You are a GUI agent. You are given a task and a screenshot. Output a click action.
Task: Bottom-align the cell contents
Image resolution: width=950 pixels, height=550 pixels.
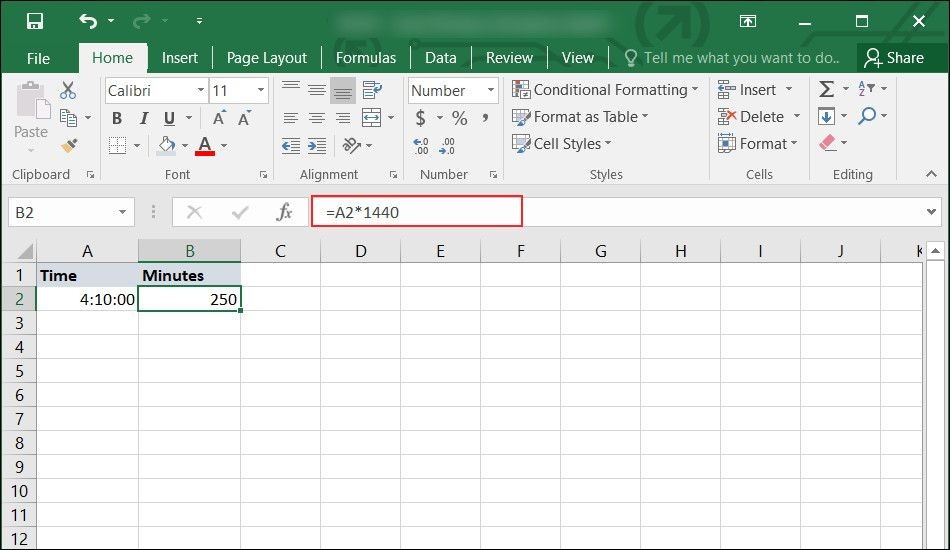[343, 91]
